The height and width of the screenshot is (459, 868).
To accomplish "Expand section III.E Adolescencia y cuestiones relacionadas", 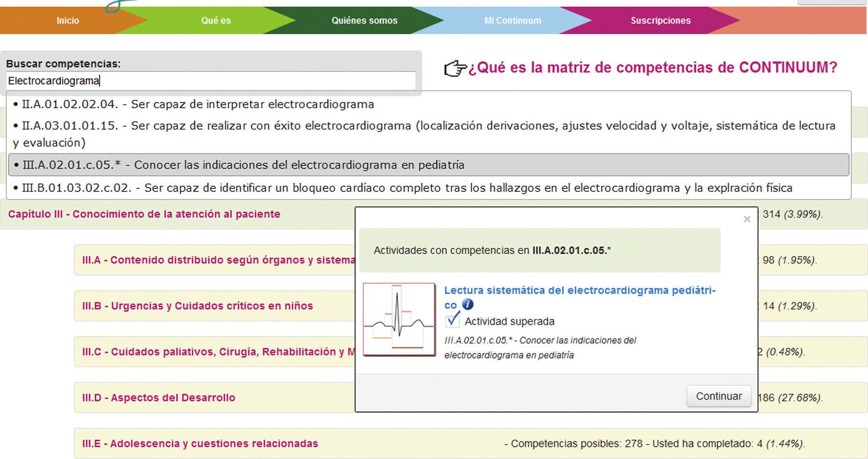I will 200,444.
